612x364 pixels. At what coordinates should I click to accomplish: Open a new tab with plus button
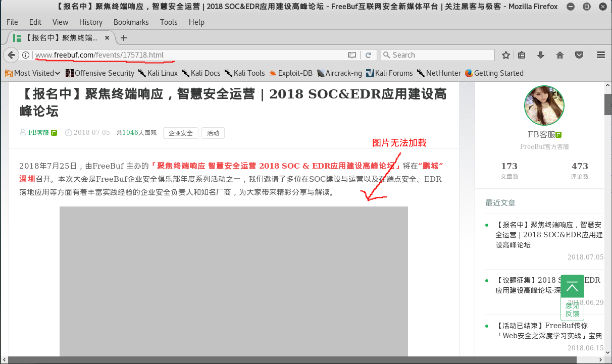(x=124, y=38)
